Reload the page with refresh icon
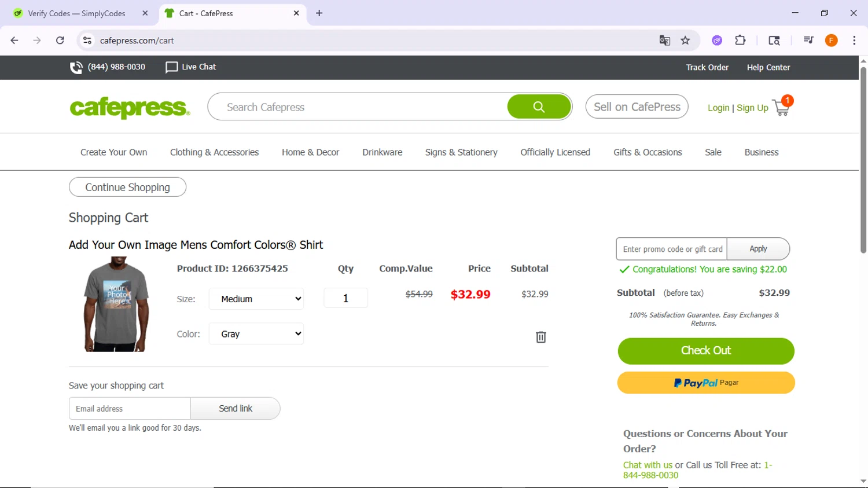The height and width of the screenshot is (488, 868). tap(60, 41)
